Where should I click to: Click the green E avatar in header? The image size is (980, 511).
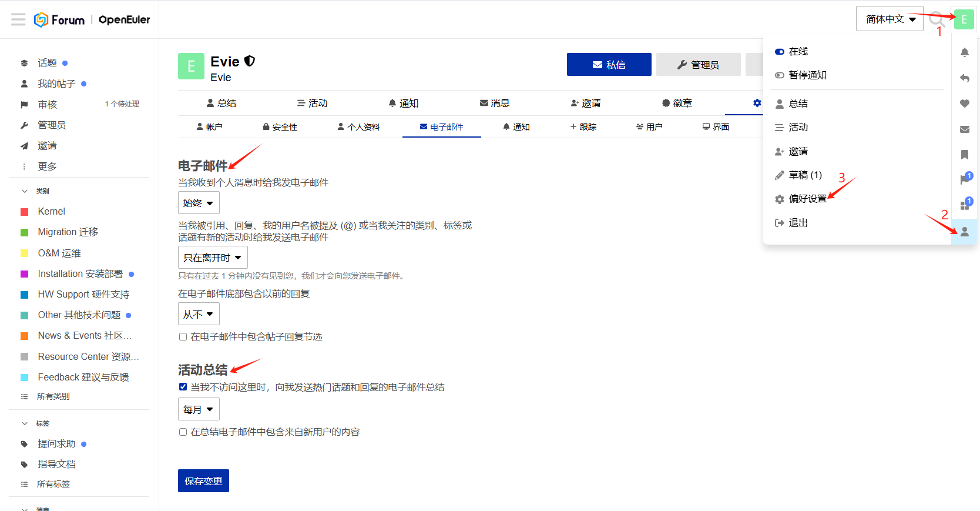(964, 19)
